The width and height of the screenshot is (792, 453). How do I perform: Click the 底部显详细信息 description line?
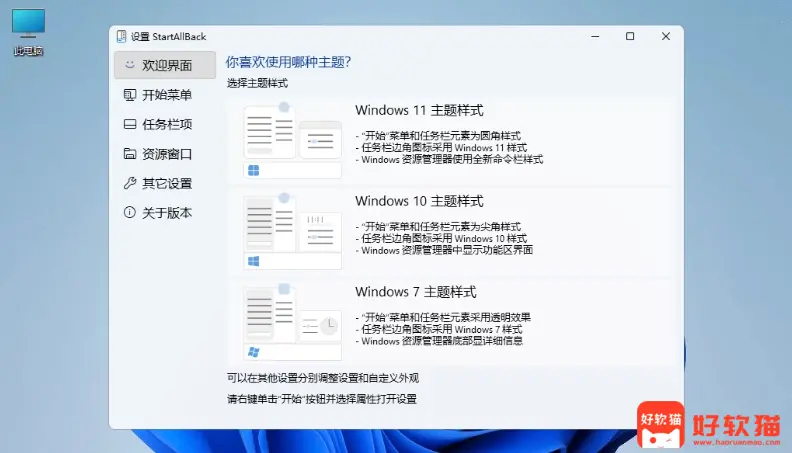click(439, 341)
